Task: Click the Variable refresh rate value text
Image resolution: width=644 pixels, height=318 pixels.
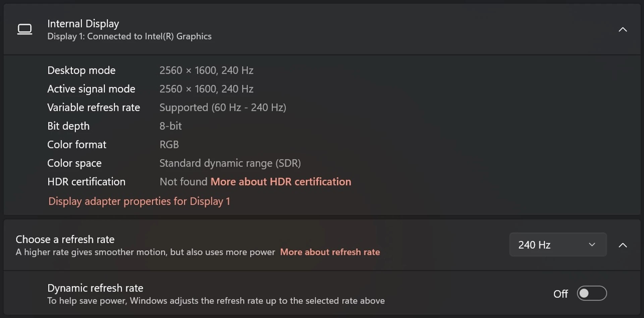Action: (x=222, y=107)
